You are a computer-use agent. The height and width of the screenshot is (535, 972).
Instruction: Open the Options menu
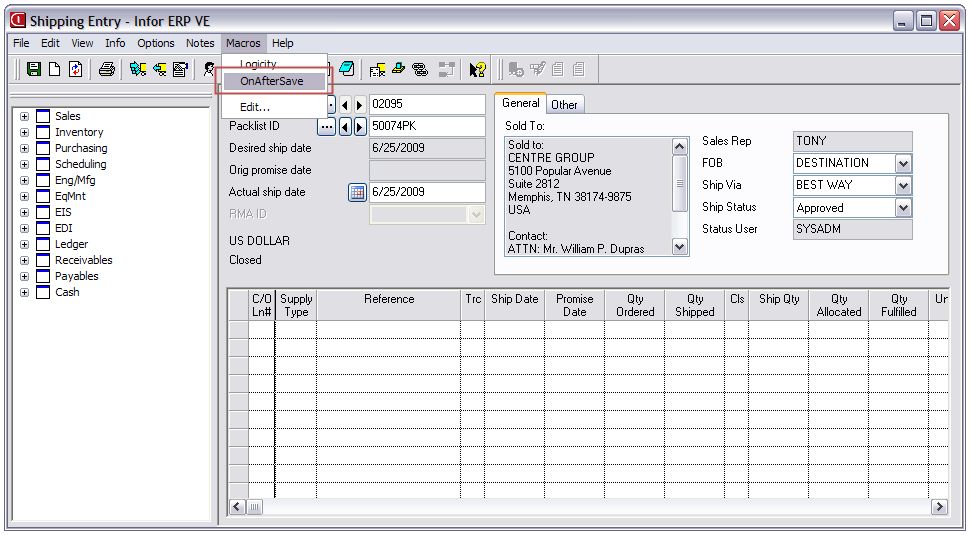click(x=156, y=43)
